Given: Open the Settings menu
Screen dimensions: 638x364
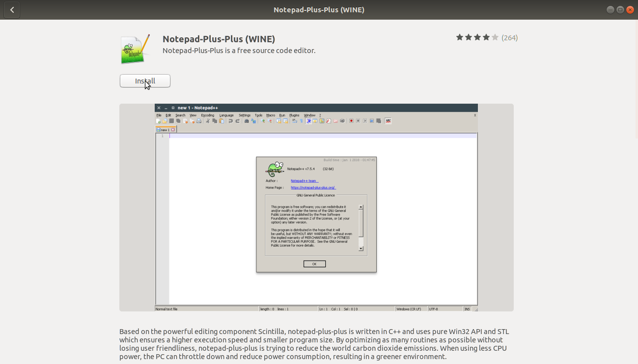Looking at the screenshot, I should [x=244, y=114].
